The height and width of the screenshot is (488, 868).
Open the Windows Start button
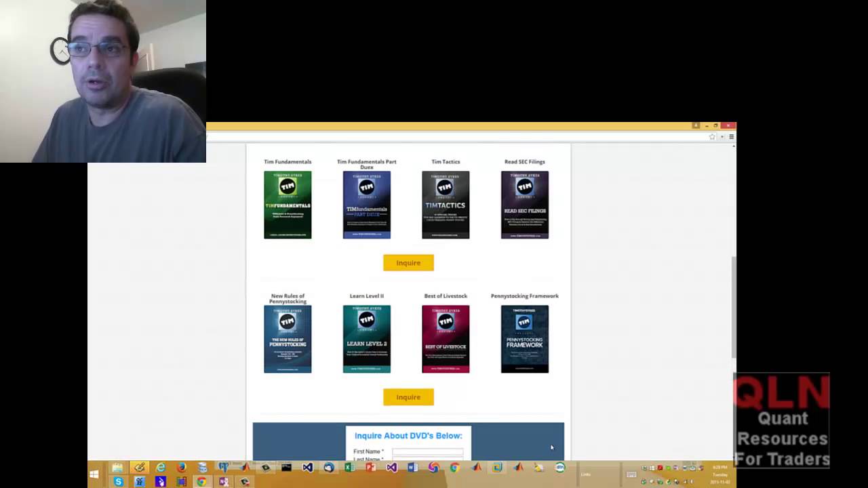[x=94, y=474]
